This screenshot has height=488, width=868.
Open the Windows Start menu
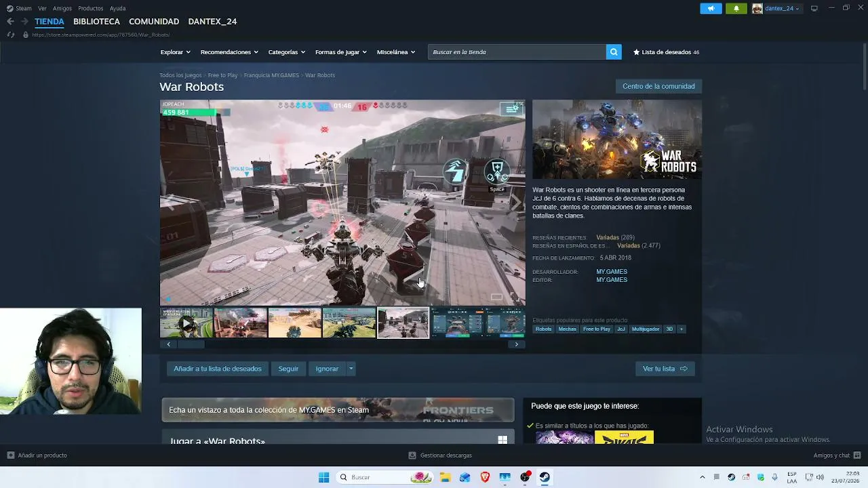324,477
